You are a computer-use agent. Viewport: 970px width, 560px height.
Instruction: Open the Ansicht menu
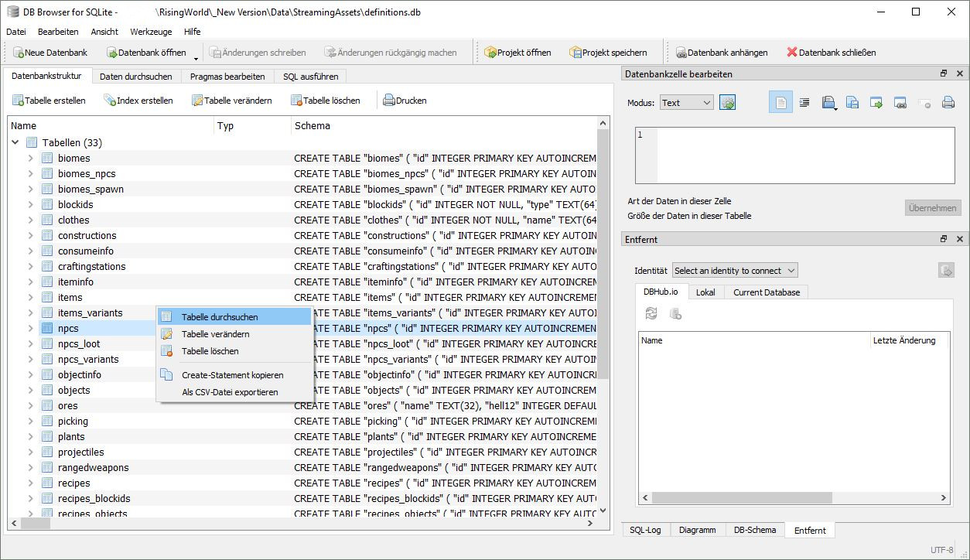104,32
